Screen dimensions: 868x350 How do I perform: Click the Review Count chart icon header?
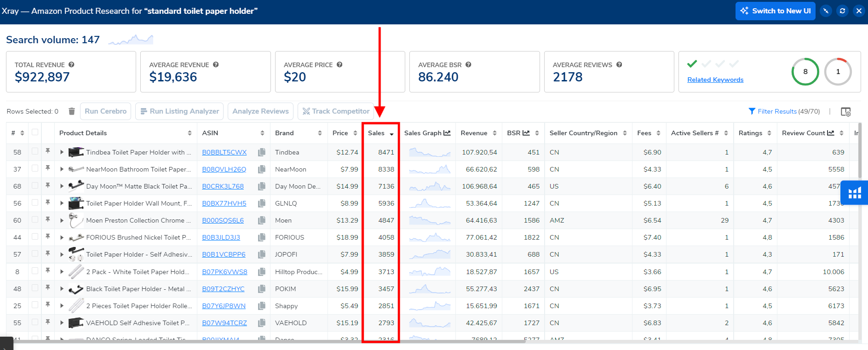pos(831,133)
